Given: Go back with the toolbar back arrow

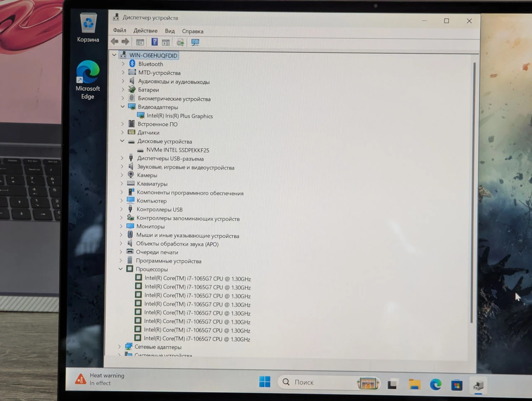Looking at the screenshot, I should tap(115, 42).
